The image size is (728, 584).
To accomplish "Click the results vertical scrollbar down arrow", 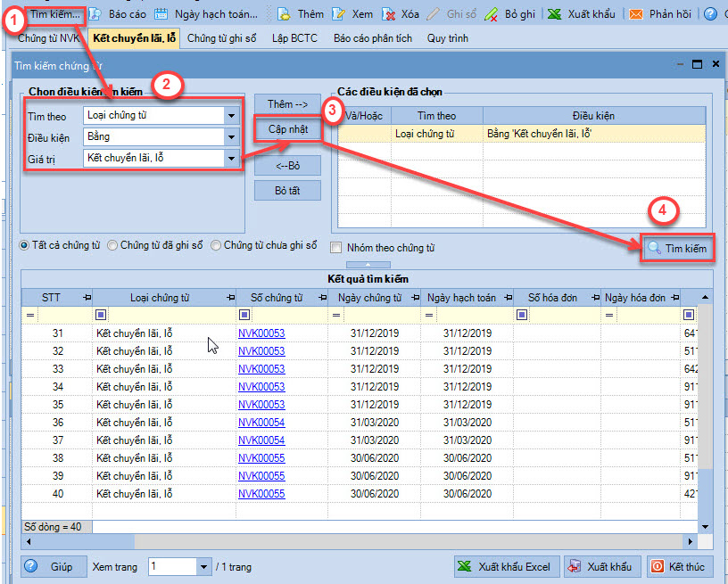I will click(x=705, y=526).
